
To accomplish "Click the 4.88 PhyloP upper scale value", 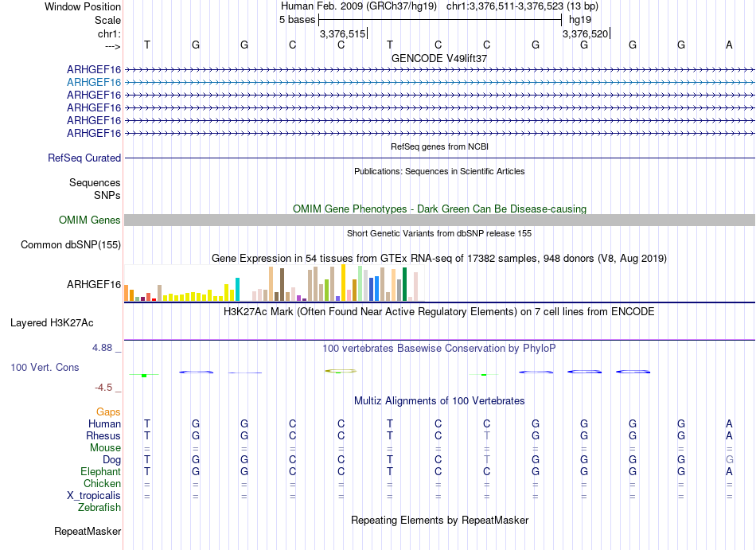I will (x=102, y=348).
